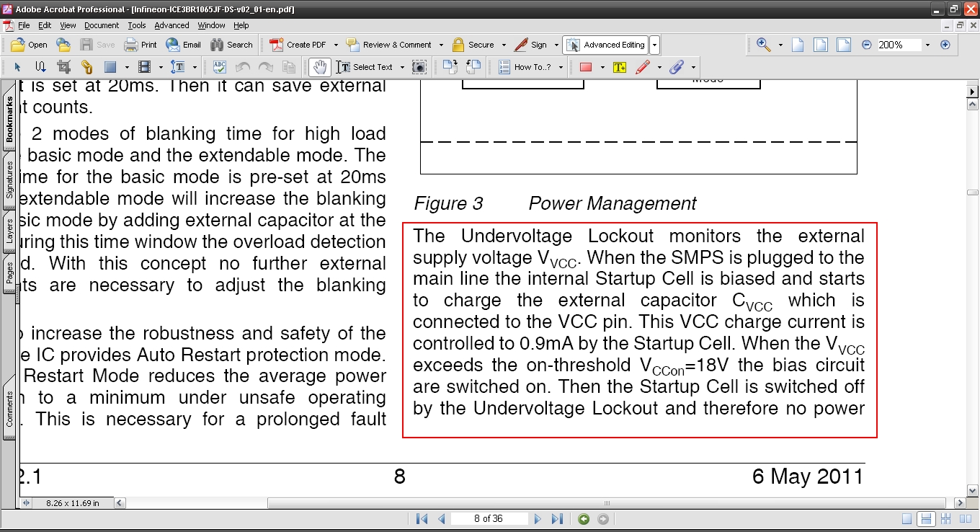
Task: Select the Link tool chain icon
Action: coord(86,67)
